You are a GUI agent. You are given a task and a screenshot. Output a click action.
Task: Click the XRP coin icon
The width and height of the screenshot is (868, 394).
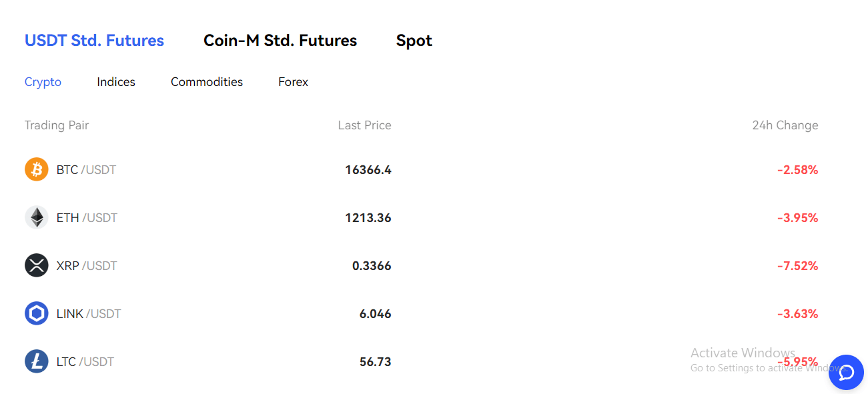point(37,265)
